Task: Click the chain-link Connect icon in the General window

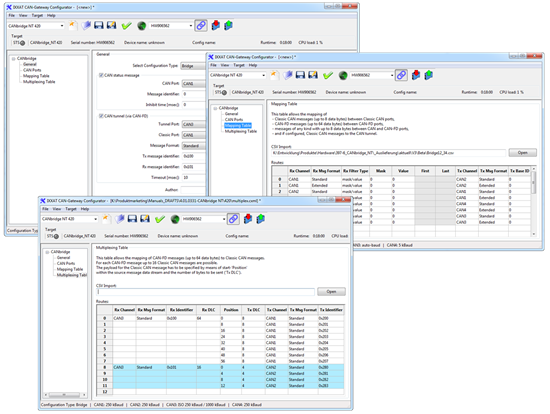Action: 201,25
